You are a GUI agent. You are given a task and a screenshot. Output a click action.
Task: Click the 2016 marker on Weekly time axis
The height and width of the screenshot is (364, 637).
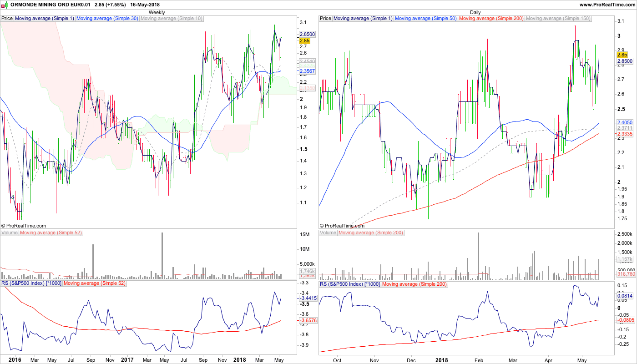pyautogui.click(x=15, y=359)
